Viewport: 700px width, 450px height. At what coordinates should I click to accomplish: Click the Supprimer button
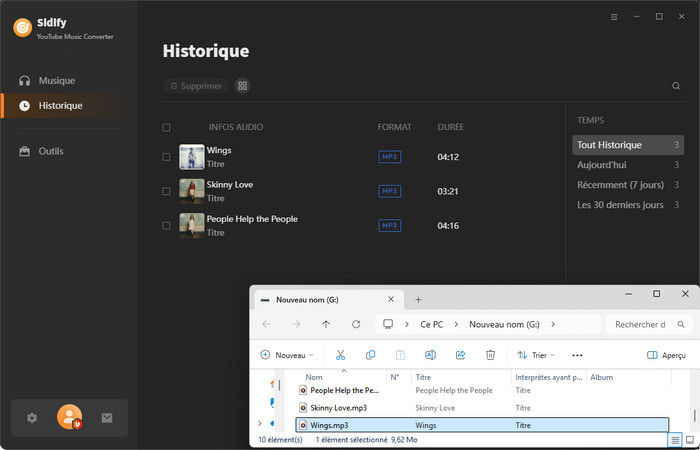click(195, 86)
